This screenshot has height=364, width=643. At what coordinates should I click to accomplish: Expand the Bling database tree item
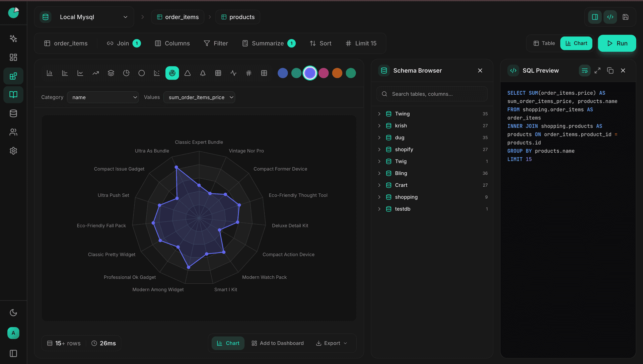pyautogui.click(x=379, y=173)
